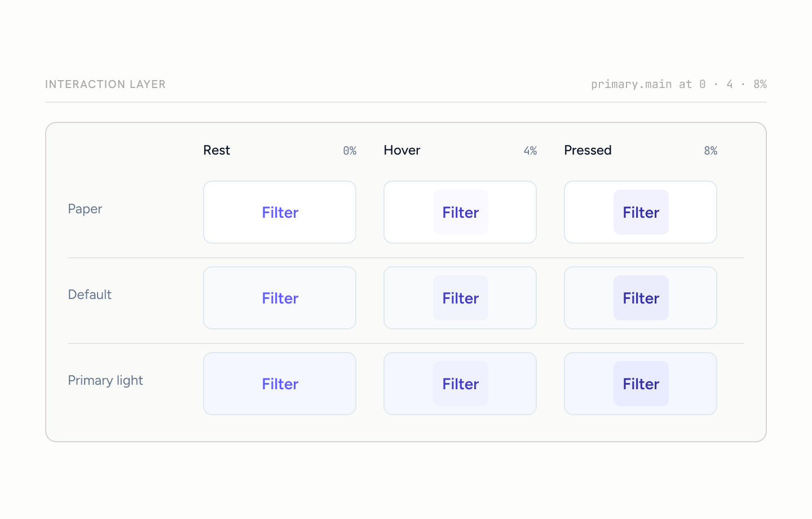812x519 pixels.
Task: Click the Primary light row label
Action: point(105,380)
